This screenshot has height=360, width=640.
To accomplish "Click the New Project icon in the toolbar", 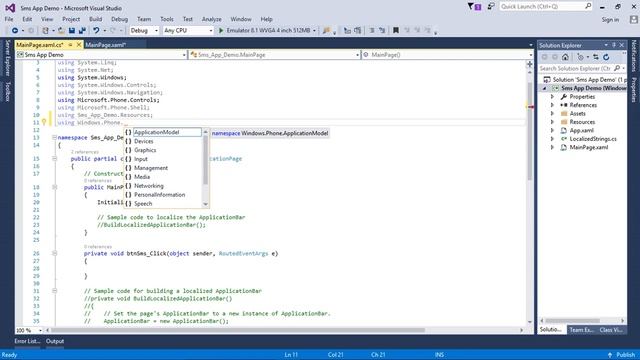I will pyautogui.click(x=45, y=31).
